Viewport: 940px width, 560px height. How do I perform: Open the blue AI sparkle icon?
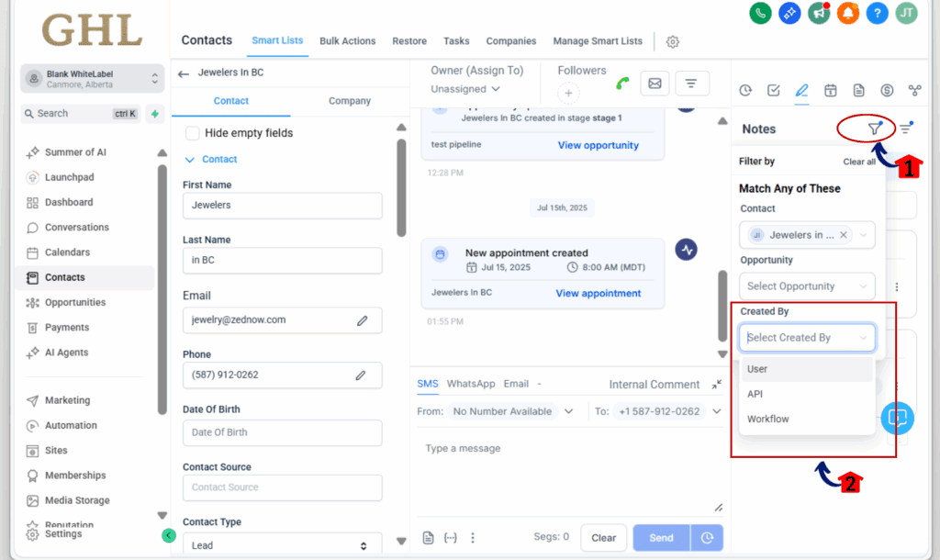[x=789, y=13]
